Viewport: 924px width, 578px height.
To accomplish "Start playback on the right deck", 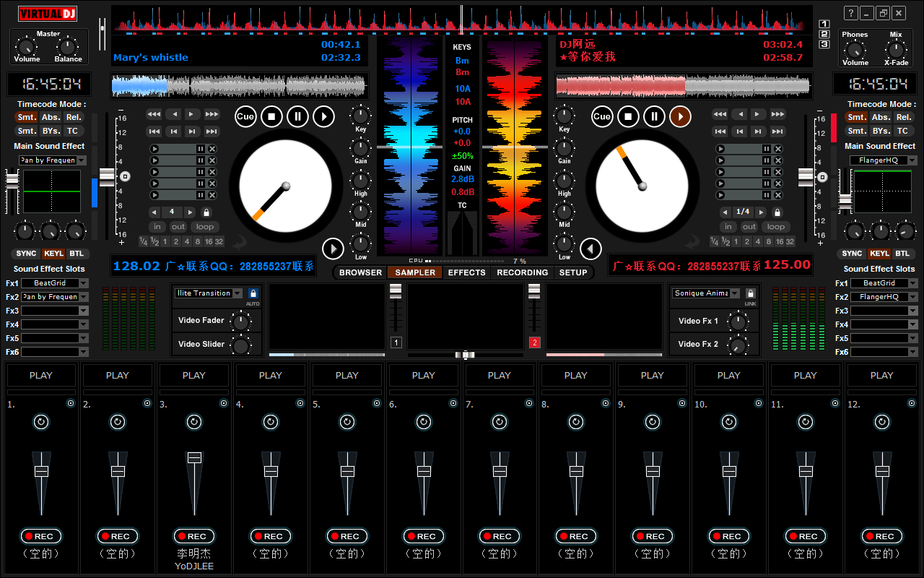I will [x=678, y=116].
